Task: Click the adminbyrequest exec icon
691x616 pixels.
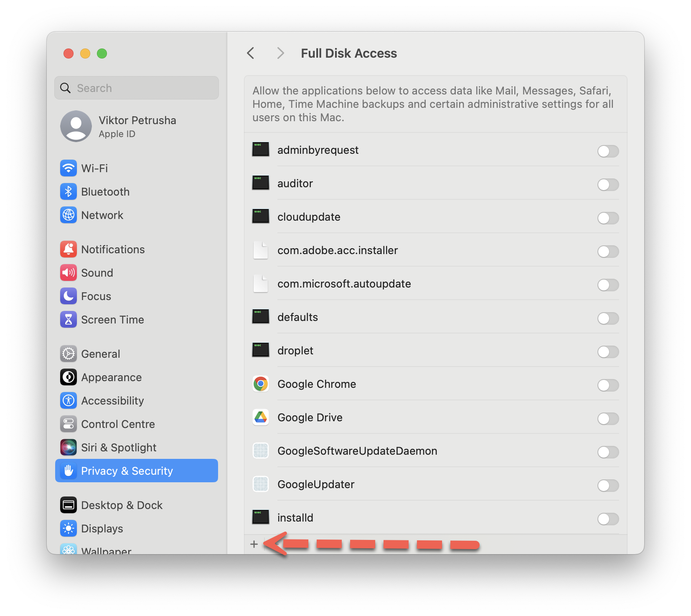Action: (261, 150)
